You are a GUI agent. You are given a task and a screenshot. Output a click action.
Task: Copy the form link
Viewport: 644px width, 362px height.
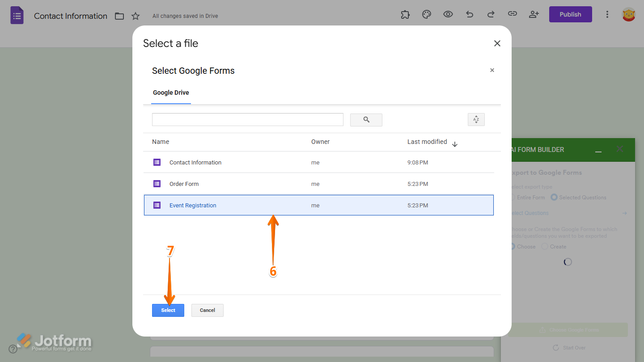coord(512,14)
